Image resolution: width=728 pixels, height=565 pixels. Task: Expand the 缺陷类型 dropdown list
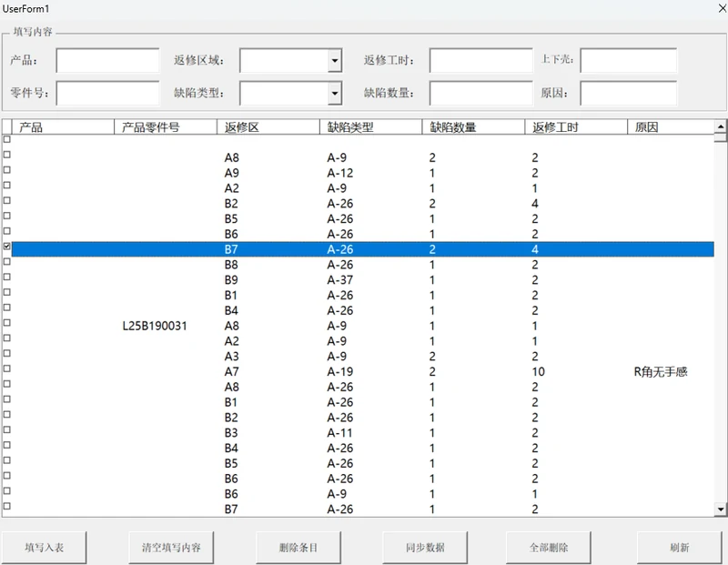(x=335, y=94)
